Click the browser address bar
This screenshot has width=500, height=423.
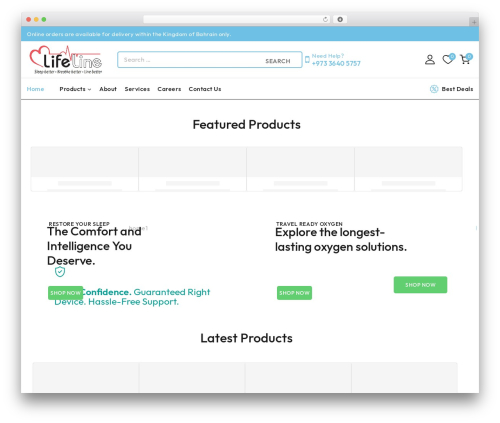click(237, 19)
